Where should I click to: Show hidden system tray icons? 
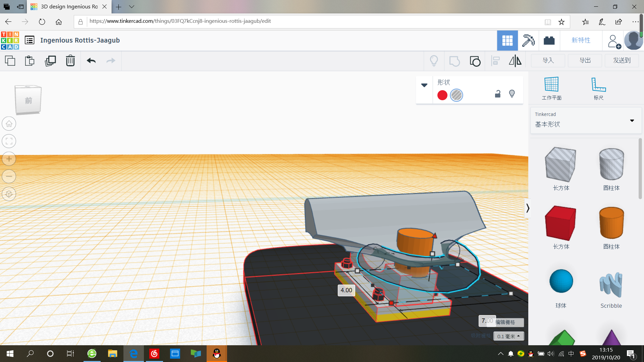point(500,354)
